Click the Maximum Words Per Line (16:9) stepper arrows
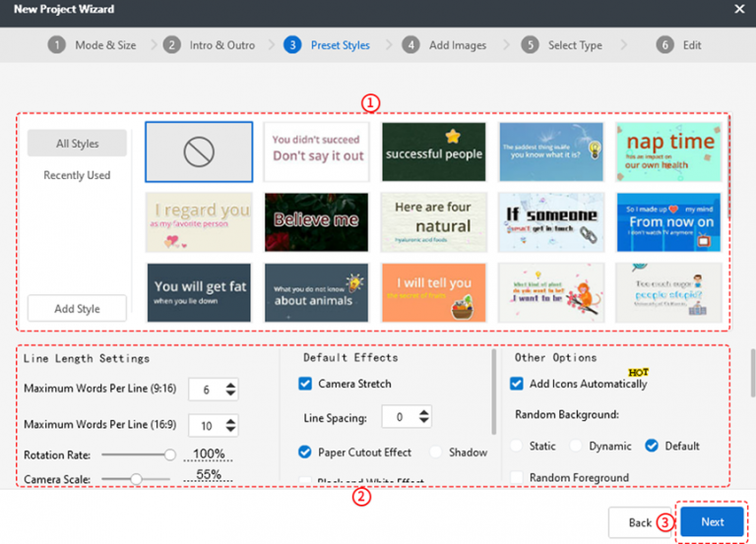Image resolution: width=756 pixels, height=544 pixels. click(230, 426)
